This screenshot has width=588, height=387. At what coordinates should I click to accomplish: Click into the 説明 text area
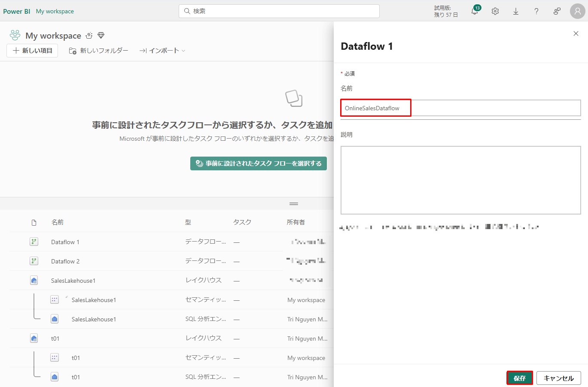(460, 180)
